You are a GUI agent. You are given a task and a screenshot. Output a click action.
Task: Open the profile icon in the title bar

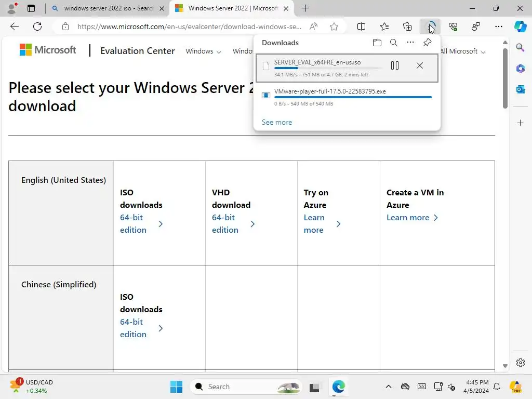tap(12, 8)
